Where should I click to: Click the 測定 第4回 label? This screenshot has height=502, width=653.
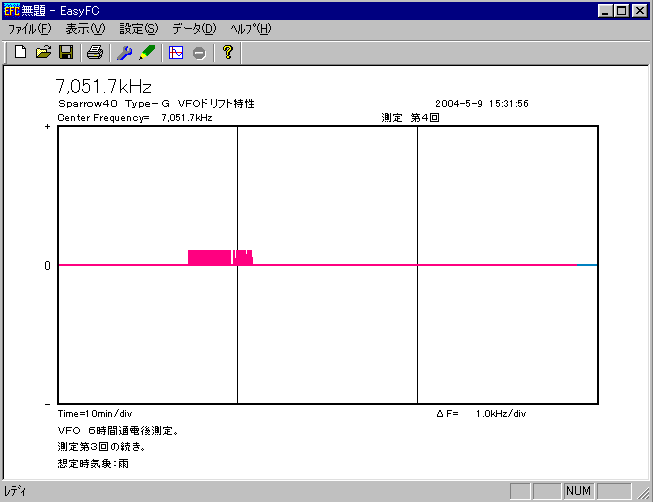click(x=410, y=118)
